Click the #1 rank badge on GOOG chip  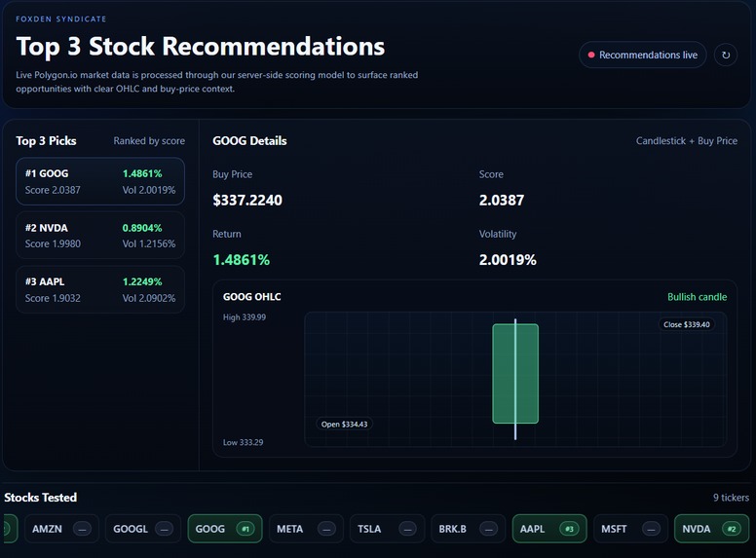pyautogui.click(x=246, y=529)
